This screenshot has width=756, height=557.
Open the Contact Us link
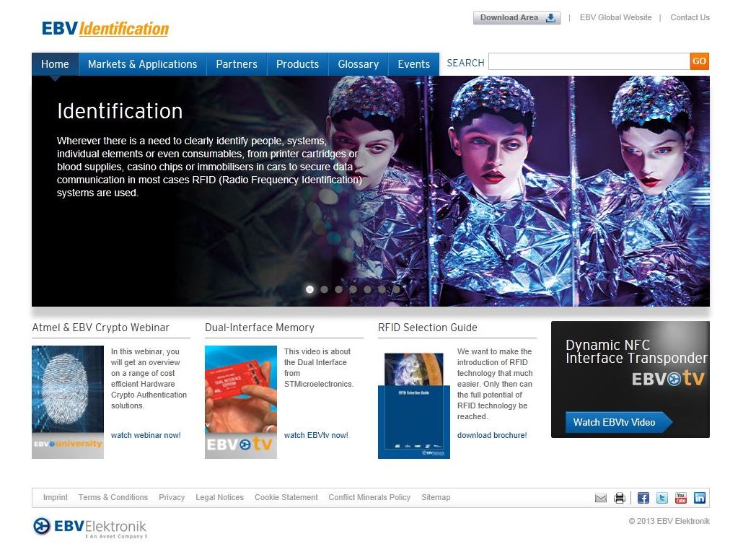(690, 17)
